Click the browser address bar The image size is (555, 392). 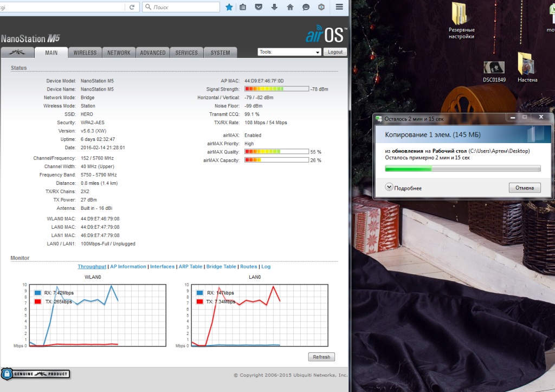(62, 7)
